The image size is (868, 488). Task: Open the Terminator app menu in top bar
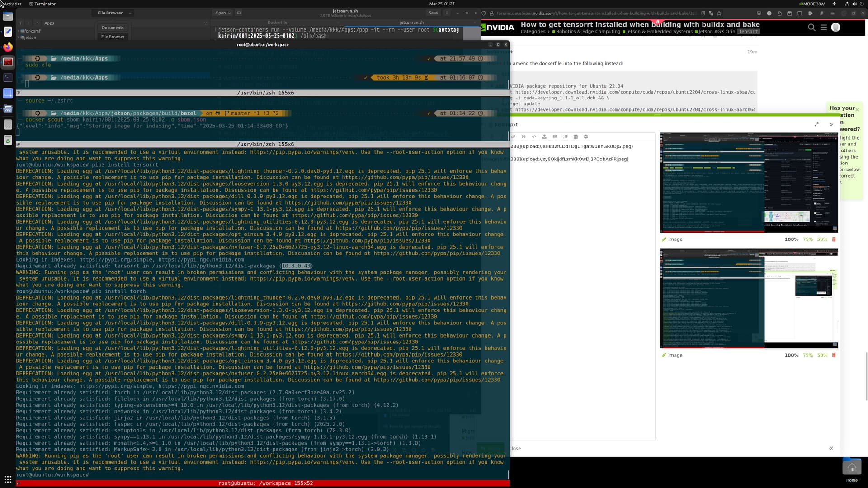pos(42,4)
